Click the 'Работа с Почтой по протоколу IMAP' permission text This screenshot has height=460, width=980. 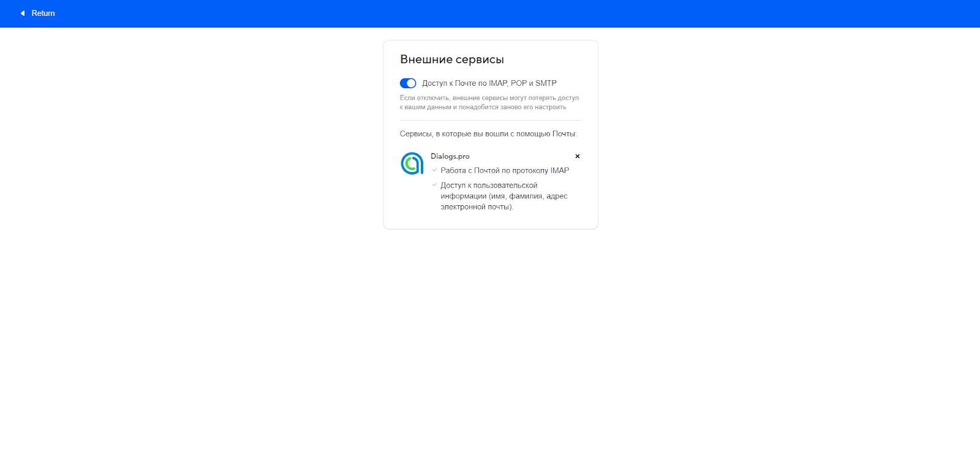point(505,170)
